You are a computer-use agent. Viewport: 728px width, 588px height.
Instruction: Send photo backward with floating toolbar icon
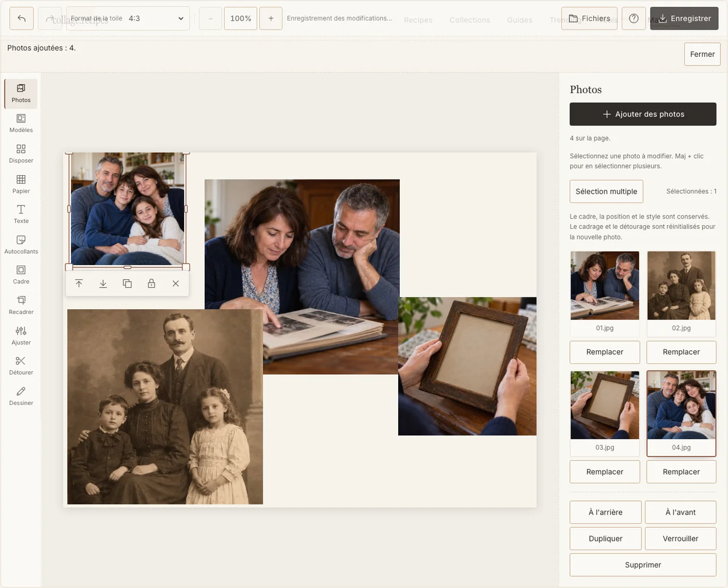(103, 283)
